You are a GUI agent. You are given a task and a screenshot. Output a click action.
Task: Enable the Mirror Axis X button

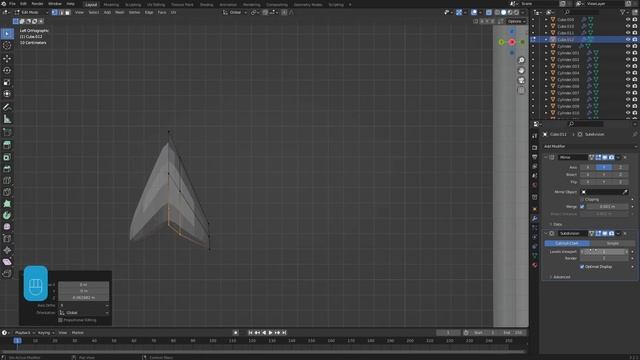[588, 167]
